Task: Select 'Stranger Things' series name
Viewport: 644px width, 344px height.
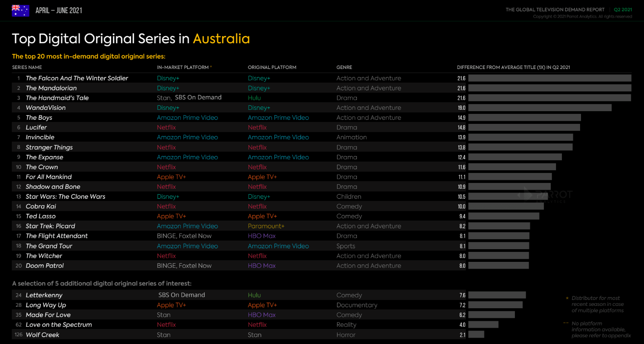Action: 49,147
